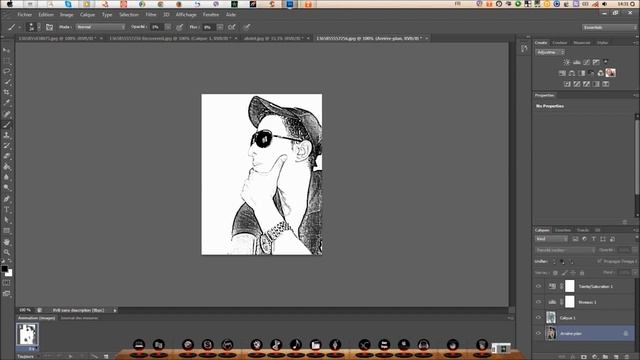Enable airbrush icon in options bar
The image size is (640, 360).
pos(232,27)
